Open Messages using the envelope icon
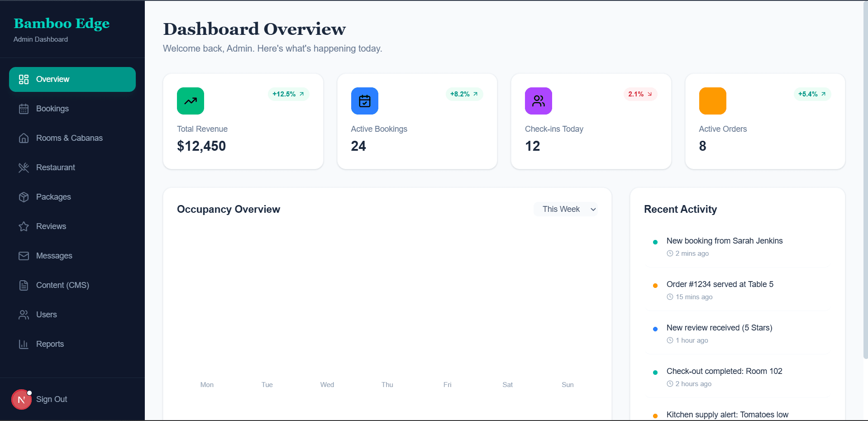The height and width of the screenshot is (421, 868). coord(24,256)
